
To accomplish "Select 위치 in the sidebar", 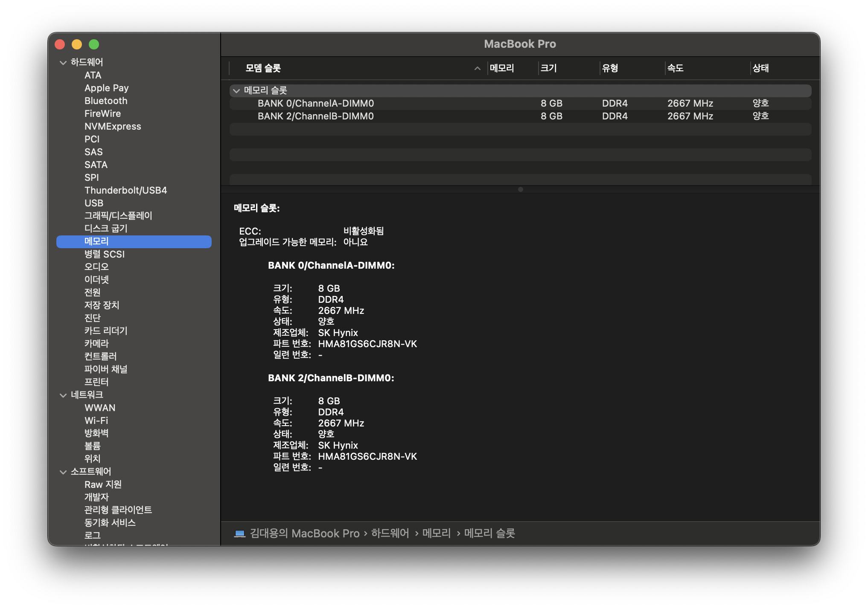I will coord(93,459).
